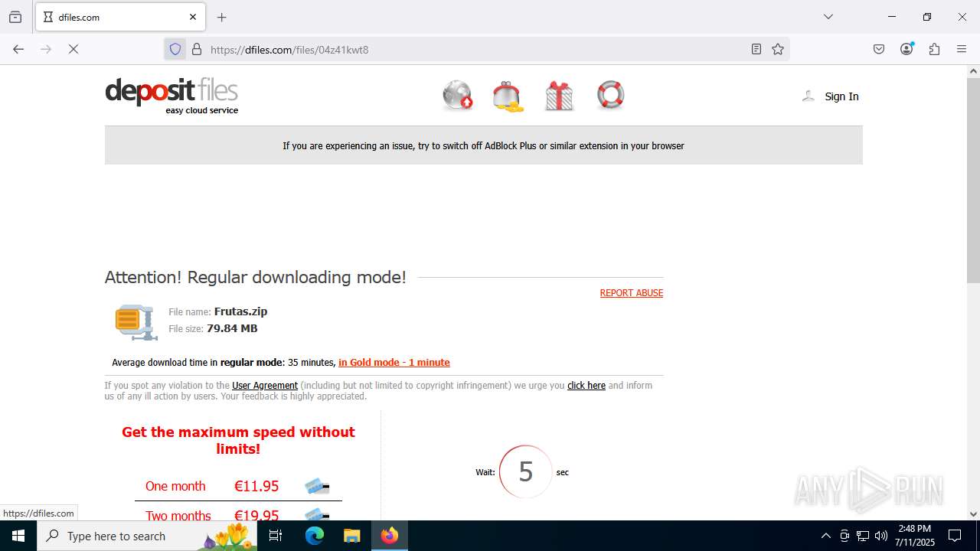Open the User Agreement link
This screenshot has height=551, width=980.
click(x=265, y=386)
